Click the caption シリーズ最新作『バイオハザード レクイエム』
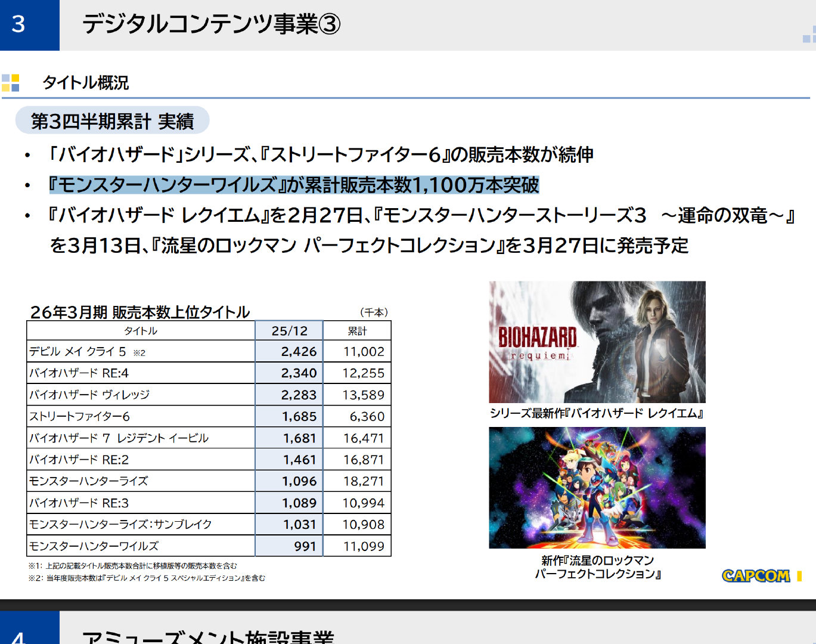816x644 pixels. (x=597, y=413)
